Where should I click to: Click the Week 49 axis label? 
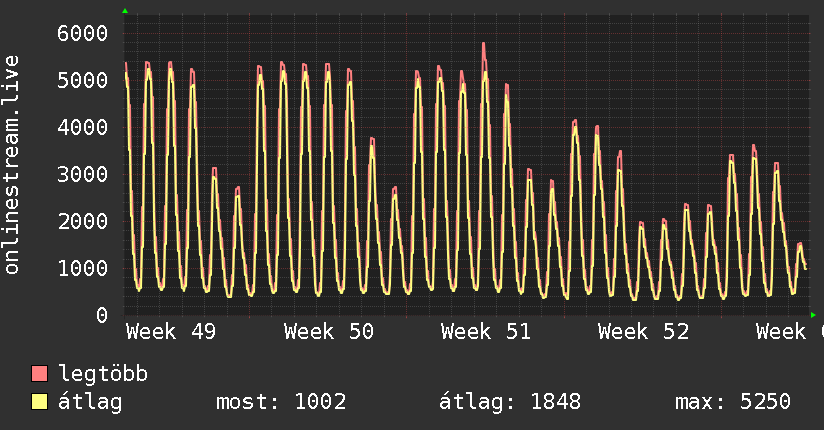coord(170,332)
